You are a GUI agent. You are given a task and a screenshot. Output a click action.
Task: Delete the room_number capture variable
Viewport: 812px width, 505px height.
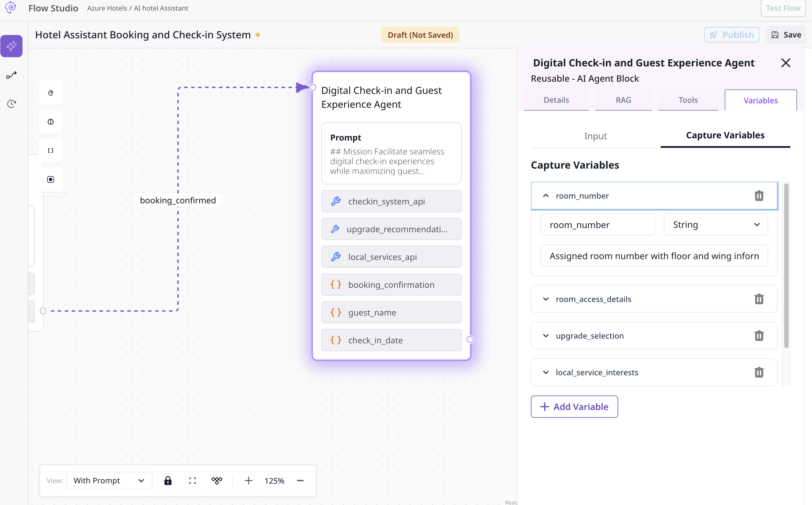[759, 196]
